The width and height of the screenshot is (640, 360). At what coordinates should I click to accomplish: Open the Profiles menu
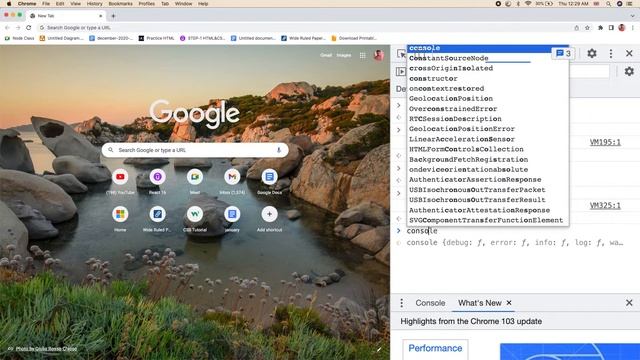tap(147, 4)
